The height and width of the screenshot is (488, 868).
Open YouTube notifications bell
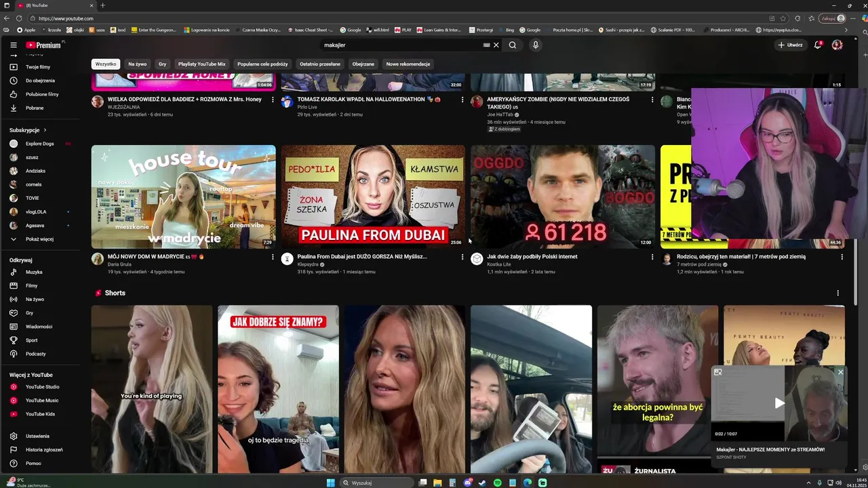click(818, 45)
